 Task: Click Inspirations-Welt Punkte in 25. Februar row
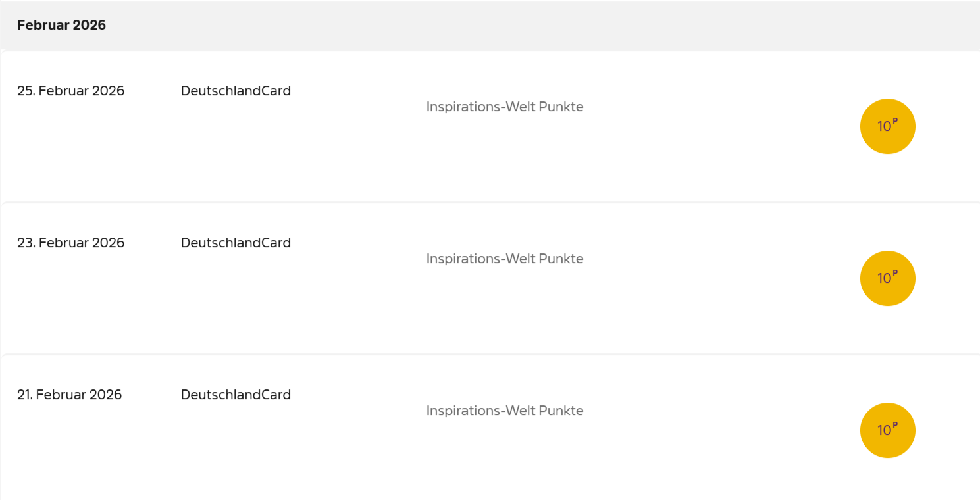(x=505, y=107)
